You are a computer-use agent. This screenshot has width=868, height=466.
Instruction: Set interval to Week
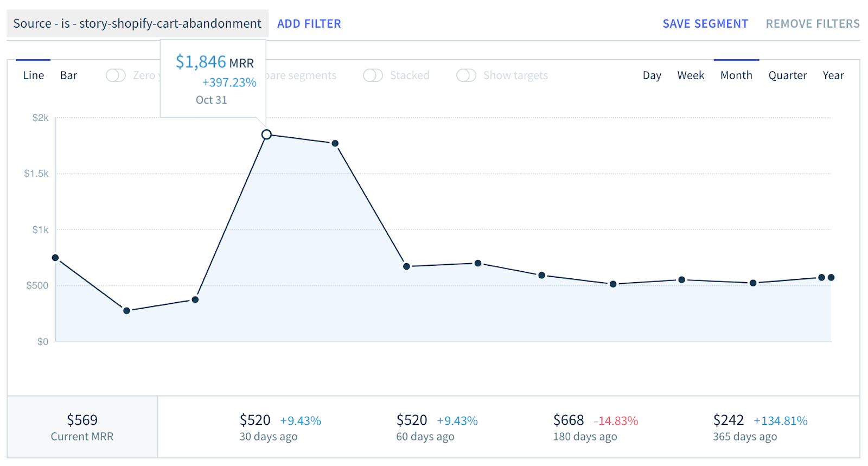(x=690, y=75)
